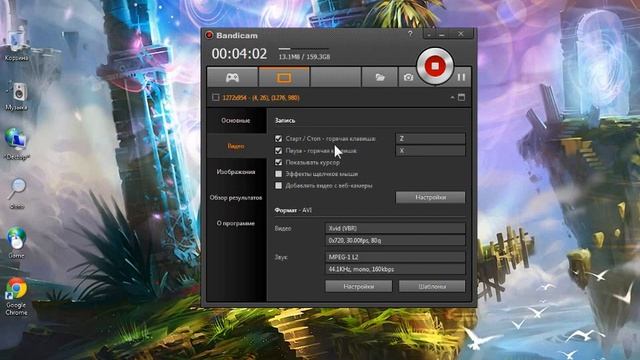The image size is (640, 360).
Task: Click the Шаблоны button
Action: pyautogui.click(x=432, y=287)
